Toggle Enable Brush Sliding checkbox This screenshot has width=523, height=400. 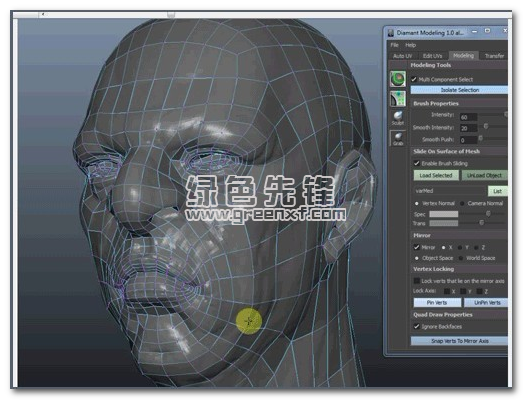417,163
